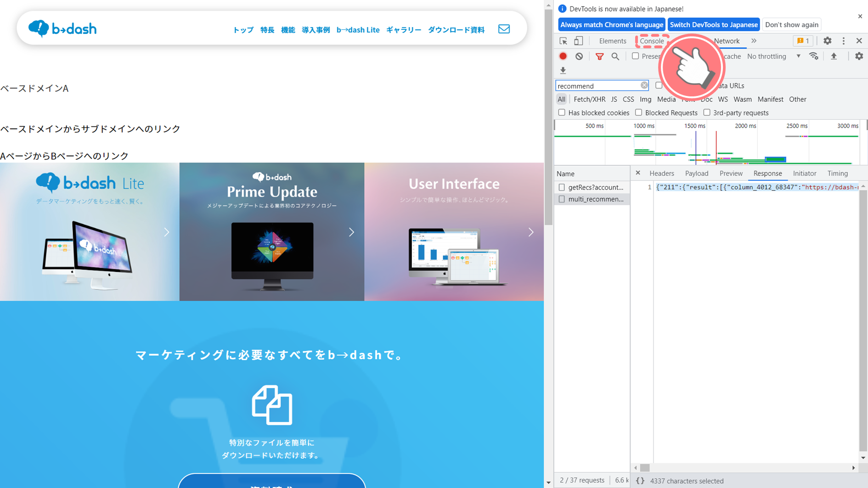
Task: Click next arrow on User Interface banner
Action: click(x=531, y=232)
